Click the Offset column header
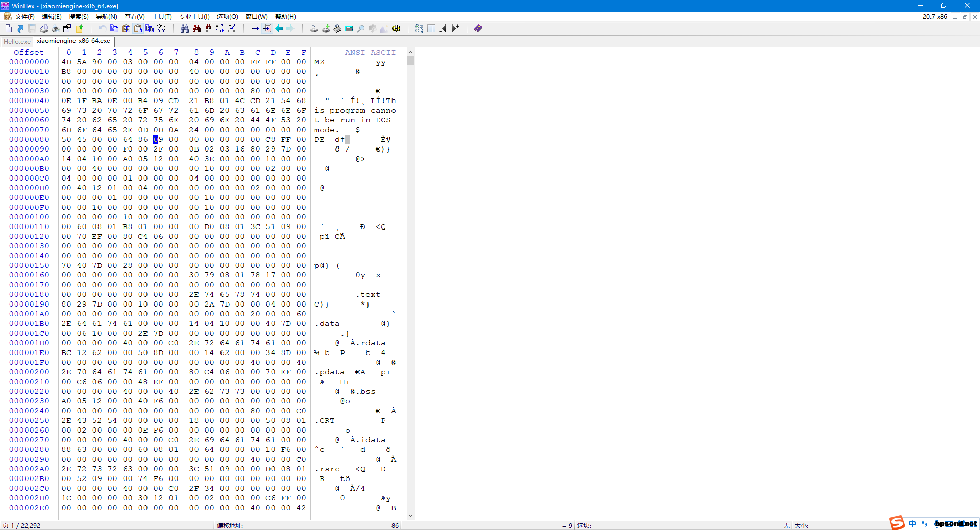Screen dimensions: 980x530 (29, 52)
